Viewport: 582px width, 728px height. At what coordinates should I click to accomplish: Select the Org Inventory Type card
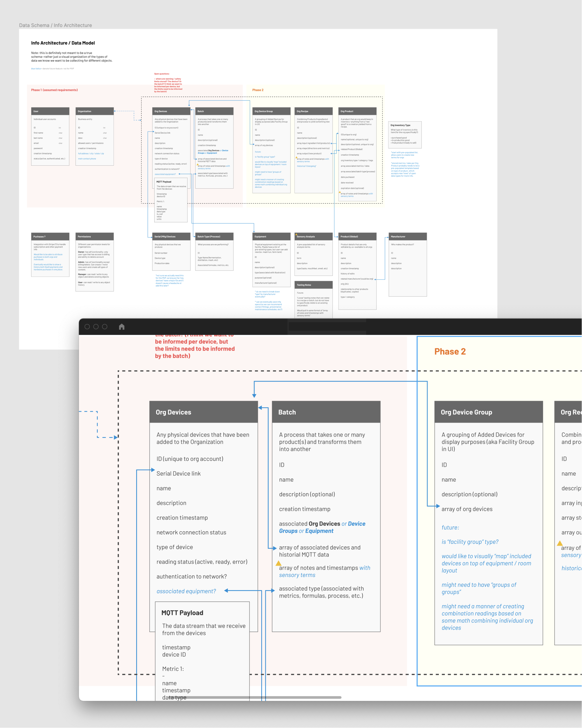coord(405,134)
